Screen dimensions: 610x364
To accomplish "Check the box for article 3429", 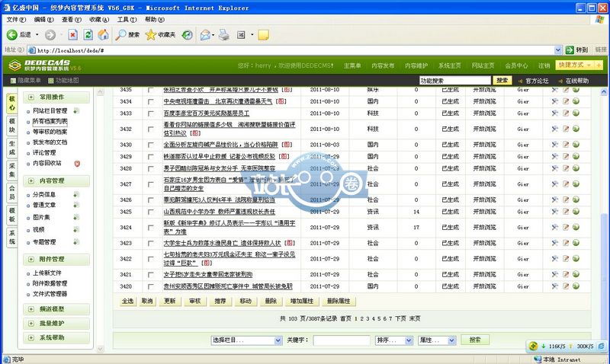I will coord(150,157).
